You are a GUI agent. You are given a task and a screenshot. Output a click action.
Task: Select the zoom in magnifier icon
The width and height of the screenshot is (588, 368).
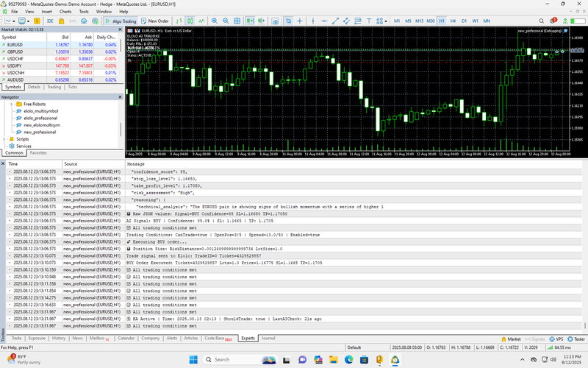[214, 21]
